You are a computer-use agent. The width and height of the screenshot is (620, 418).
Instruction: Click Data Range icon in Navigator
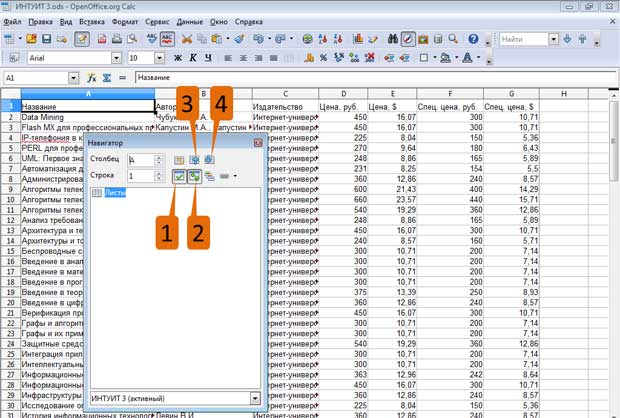179,160
